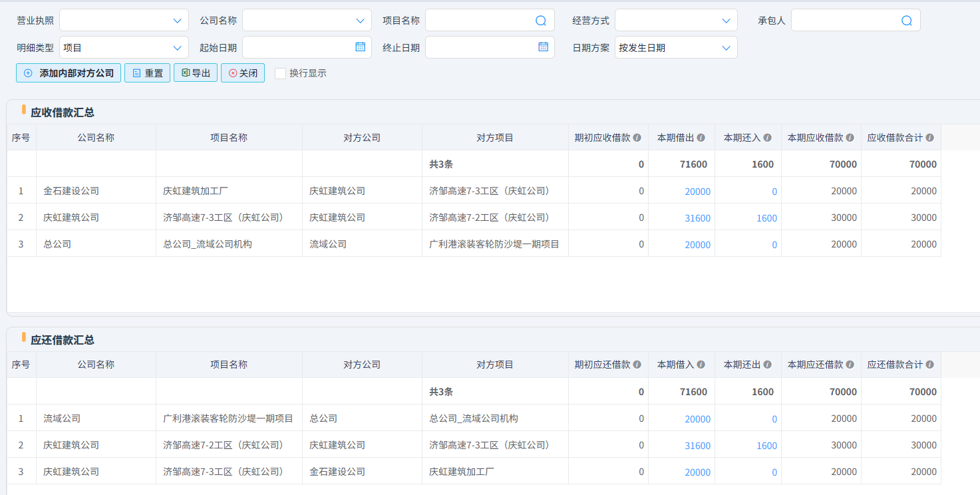
Task: Export data with the 导出 button
Action: click(196, 73)
